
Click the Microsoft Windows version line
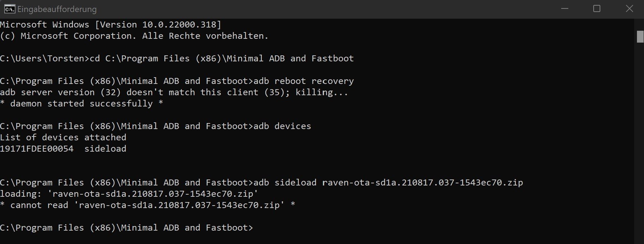(111, 25)
